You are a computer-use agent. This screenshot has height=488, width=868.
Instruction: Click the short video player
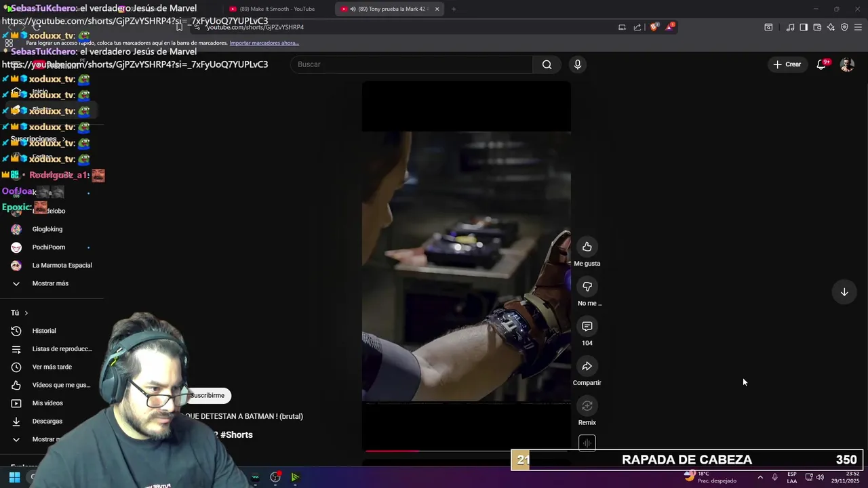467,266
